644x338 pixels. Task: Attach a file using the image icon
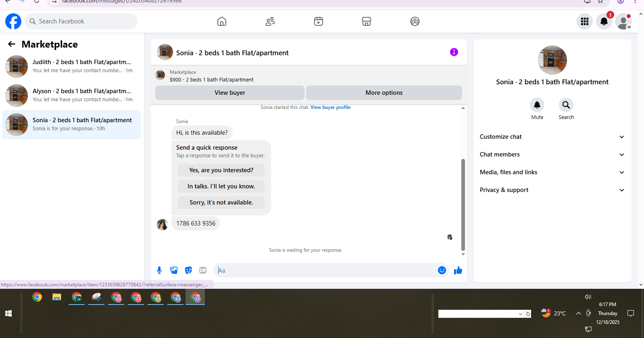(174, 270)
